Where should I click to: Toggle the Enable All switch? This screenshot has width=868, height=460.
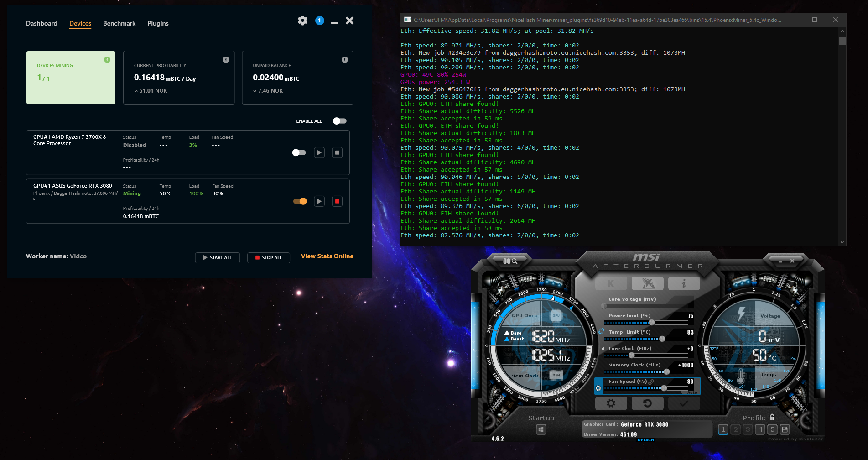tap(340, 121)
